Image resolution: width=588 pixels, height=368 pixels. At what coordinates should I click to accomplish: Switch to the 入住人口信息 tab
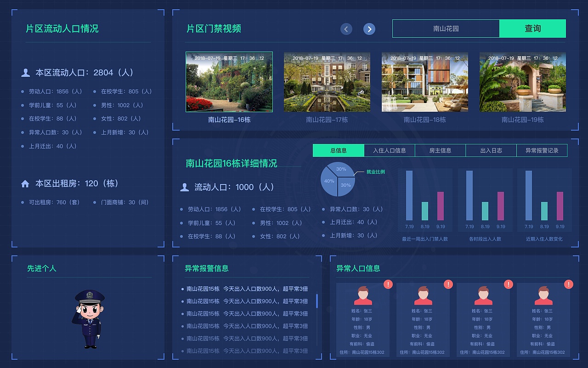click(389, 150)
